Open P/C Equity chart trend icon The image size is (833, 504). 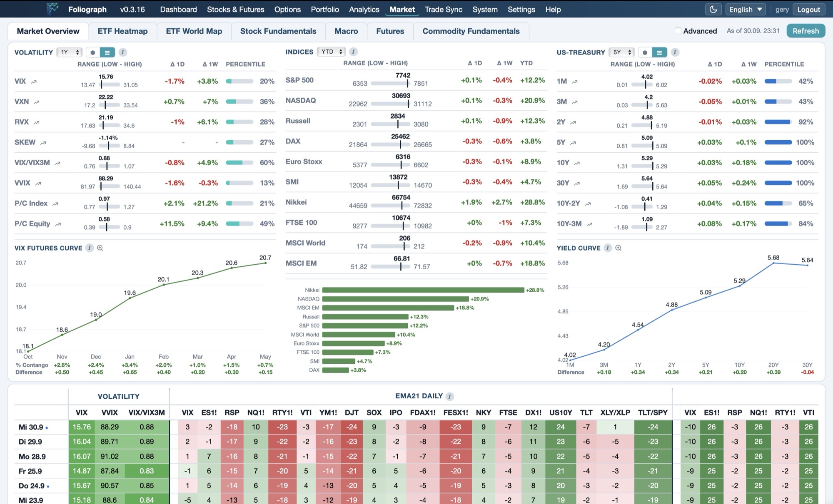point(58,224)
